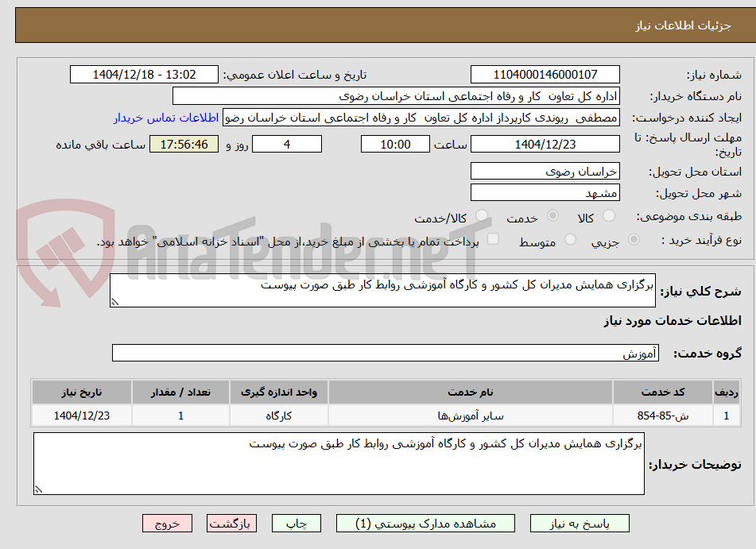Select the جزیی purchase type radio
The height and width of the screenshot is (549, 756).
[634, 239]
